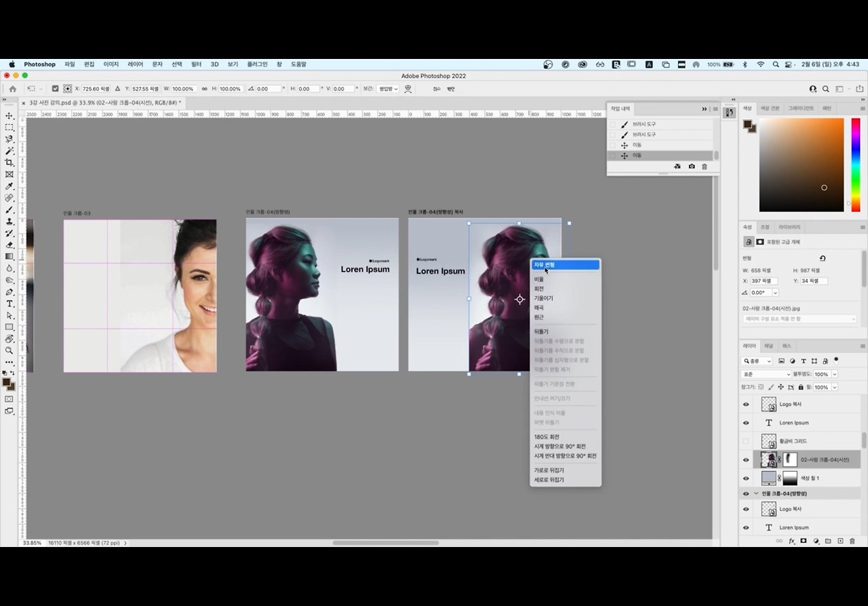
Task: Select the Eyedropper tool
Action: pyautogui.click(x=9, y=186)
